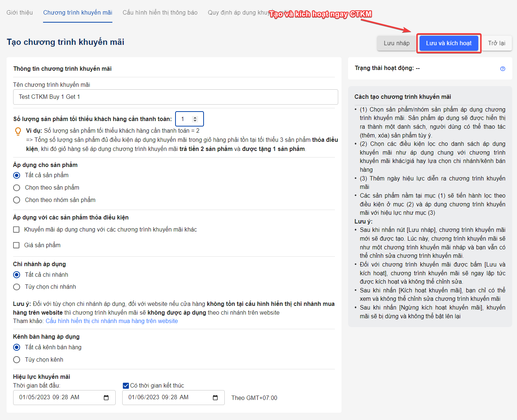Click the end date-time field
Viewport: 517px width, 420px height.
point(173,398)
